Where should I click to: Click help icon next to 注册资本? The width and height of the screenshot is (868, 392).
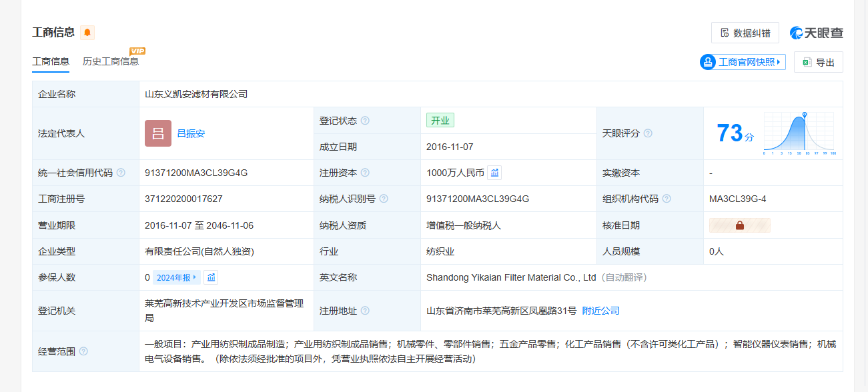tap(365, 173)
